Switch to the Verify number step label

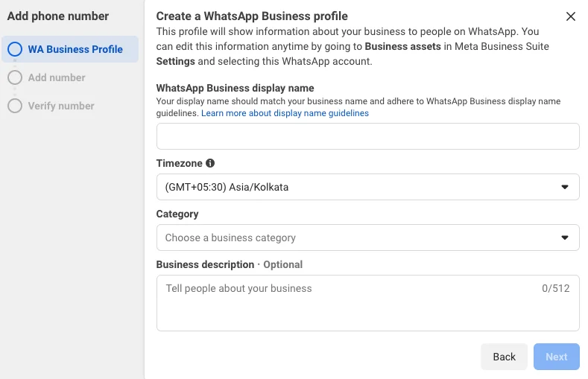tap(61, 106)
